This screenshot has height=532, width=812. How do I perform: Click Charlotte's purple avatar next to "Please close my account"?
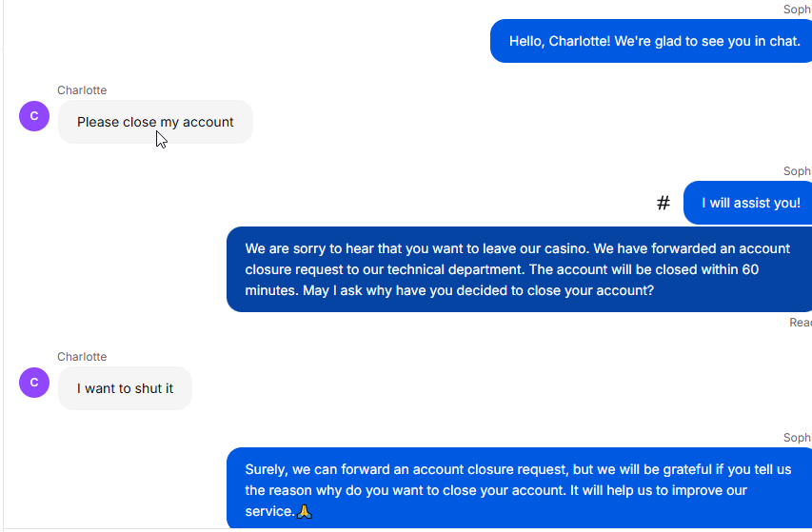34,116
